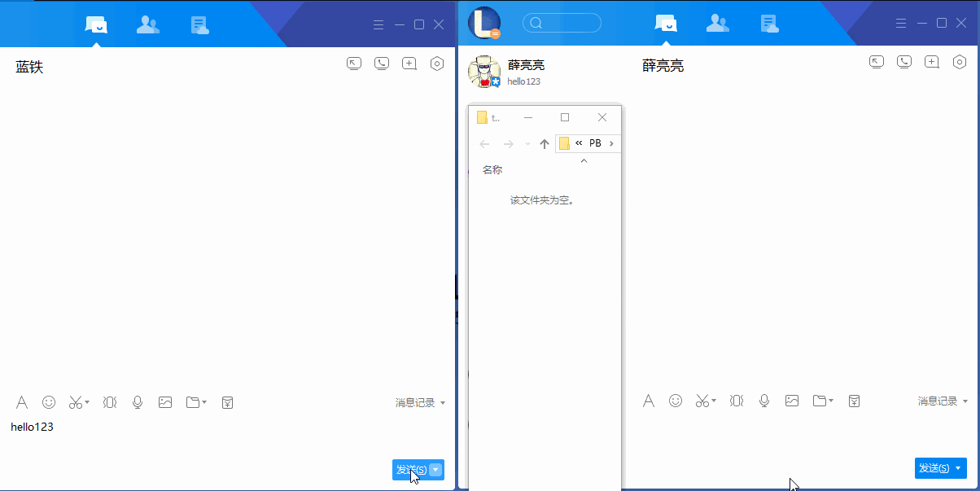The height and width of the screenshot is (491, 980).
Task: Open hamburger menu in left window
Action: 378,24
